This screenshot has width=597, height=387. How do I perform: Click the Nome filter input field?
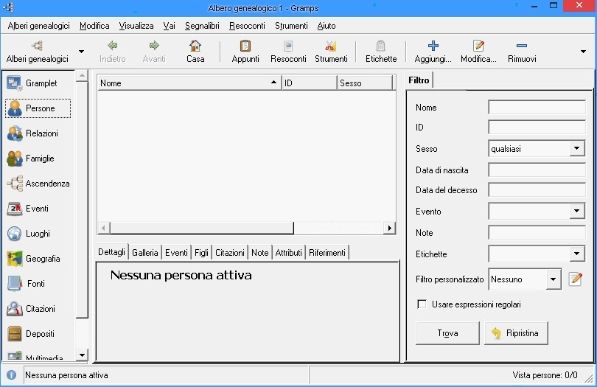click(536, 107)
